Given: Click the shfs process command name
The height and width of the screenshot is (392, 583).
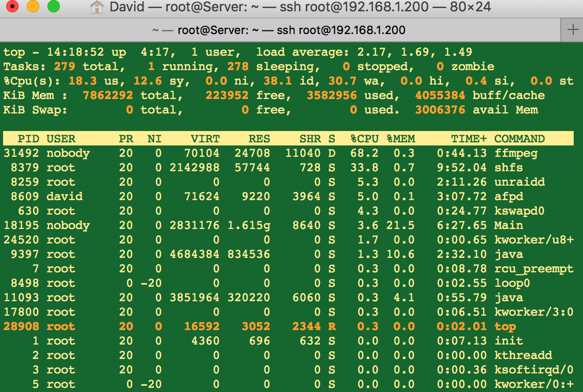Looking at the screenshot, I should [508, 168].
